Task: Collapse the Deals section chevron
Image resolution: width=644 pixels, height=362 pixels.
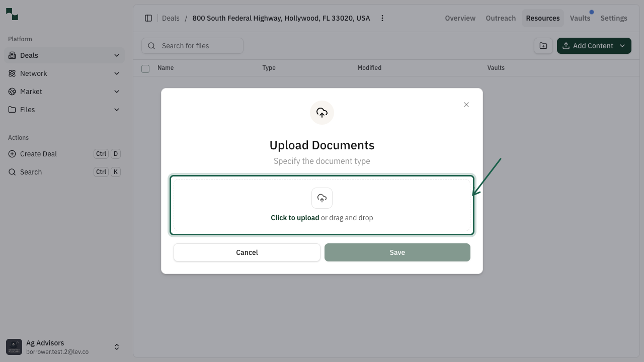Action: [x=117, y=55]
